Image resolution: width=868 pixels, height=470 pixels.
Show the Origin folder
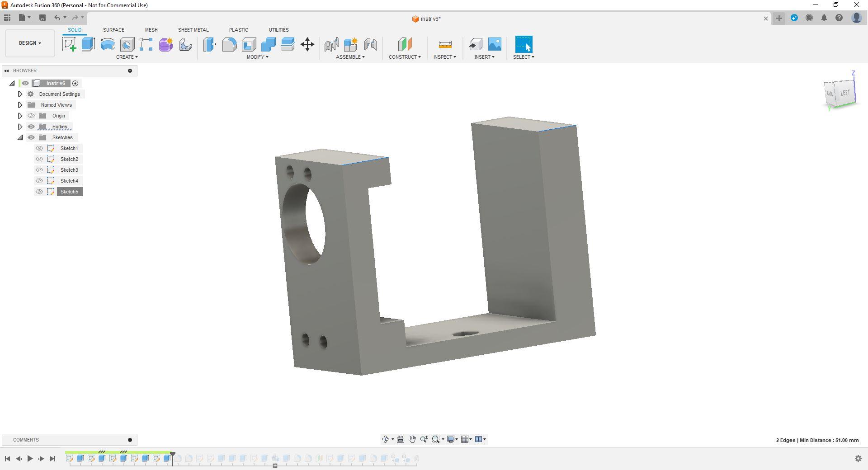[x=31, y=116]
